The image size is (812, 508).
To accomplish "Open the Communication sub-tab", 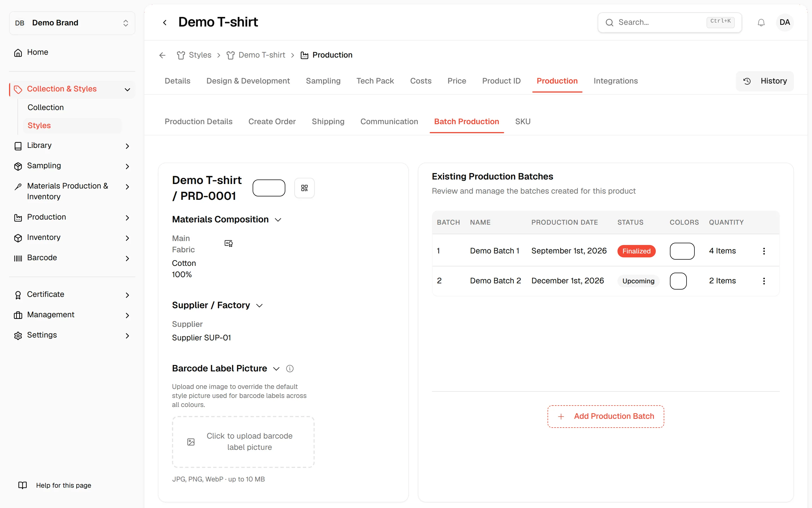I will click(x=389, y=122).
